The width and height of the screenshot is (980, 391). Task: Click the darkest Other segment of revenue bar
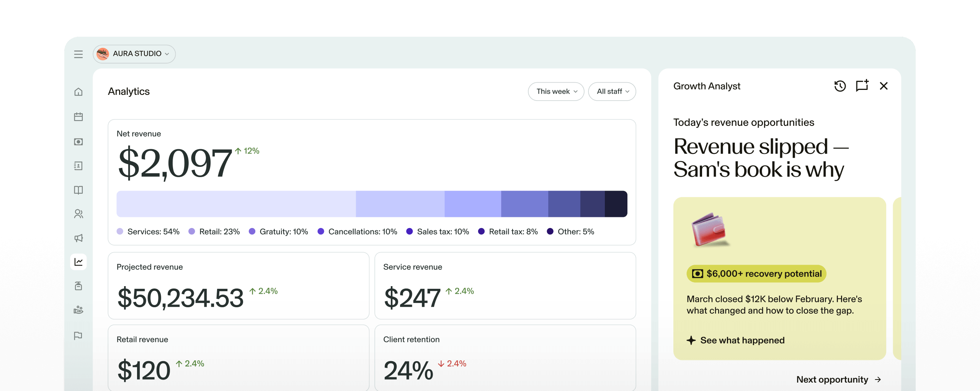[x=616, y=204]
